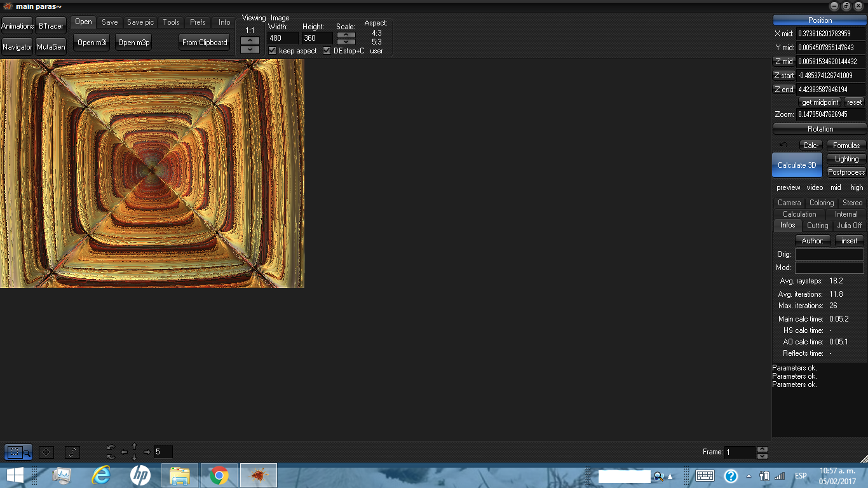Open the Lighting window

pyautogui.click(x=846, y=159)
